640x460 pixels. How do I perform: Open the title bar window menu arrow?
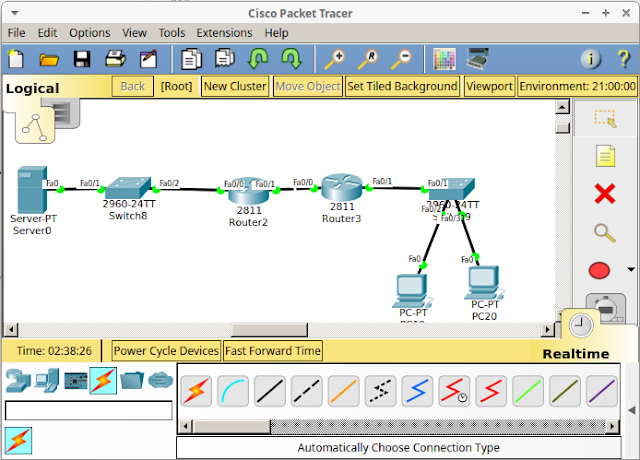15,13
